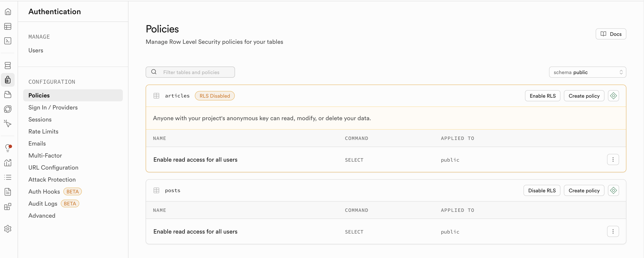Viewport: 644px width, 258px height.
Task: Open the Rate Limits menu item
Action: (x=43, y=131)
